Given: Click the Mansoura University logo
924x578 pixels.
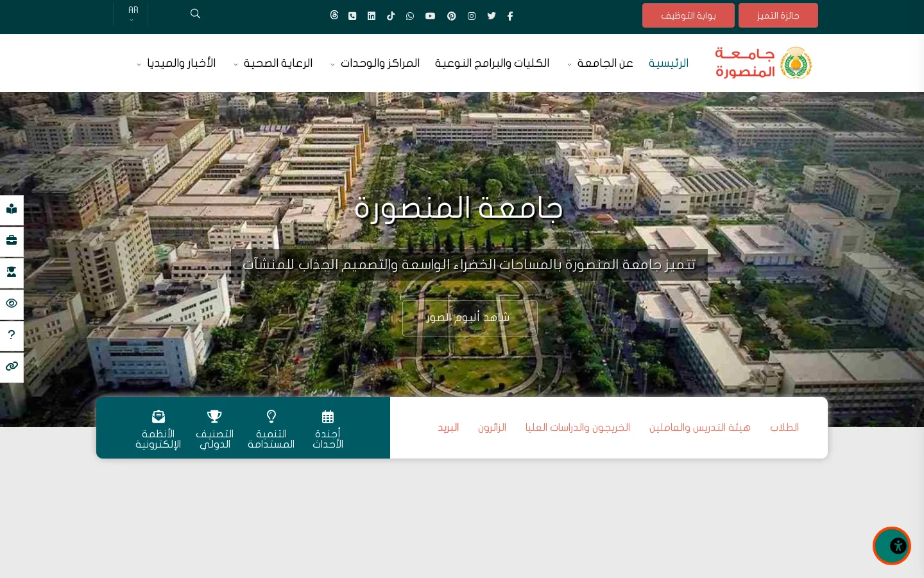Looking at the screenshot, I should [764, 63].
